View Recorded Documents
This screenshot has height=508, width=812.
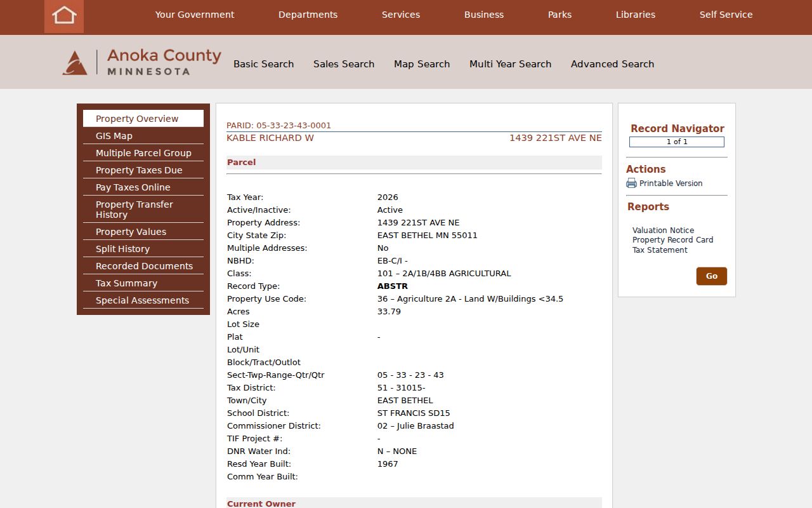pos(143,266)
